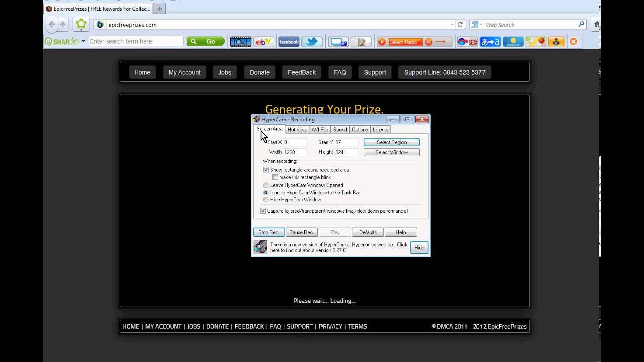Switch to the AVI File tab
The width and height of the screenshot is (644, 362).
[x=319, y=130]
